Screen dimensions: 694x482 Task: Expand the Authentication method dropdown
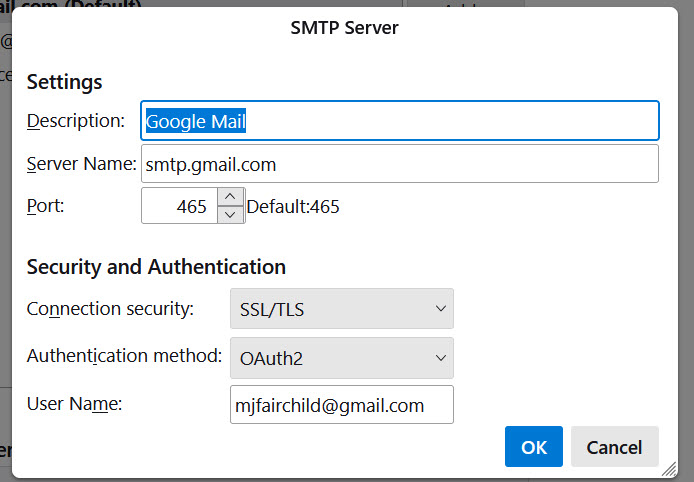[341, 357]
